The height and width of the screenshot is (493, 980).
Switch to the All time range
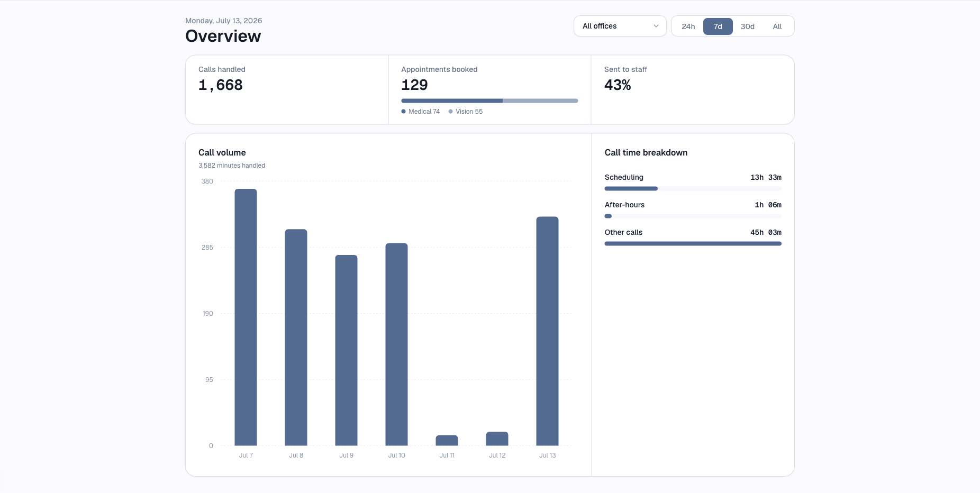pyautogui.click(x=777, y=26)
